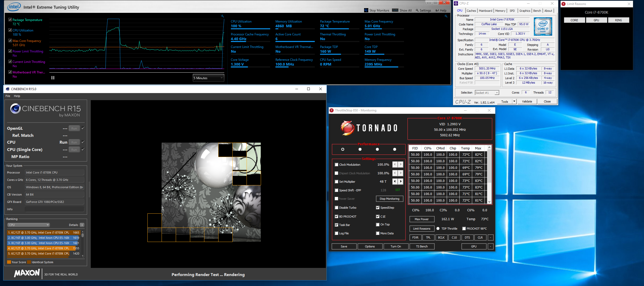Click the OpenGL Run button in Cinebench
The height and width of the screenshot is (286, 644).
pos(74,128)
